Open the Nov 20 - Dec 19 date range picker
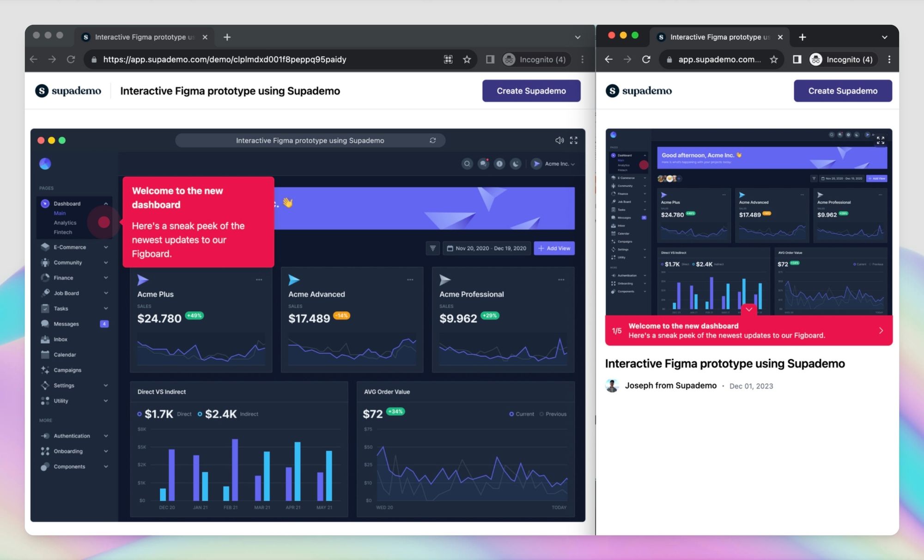 (486, 248)
